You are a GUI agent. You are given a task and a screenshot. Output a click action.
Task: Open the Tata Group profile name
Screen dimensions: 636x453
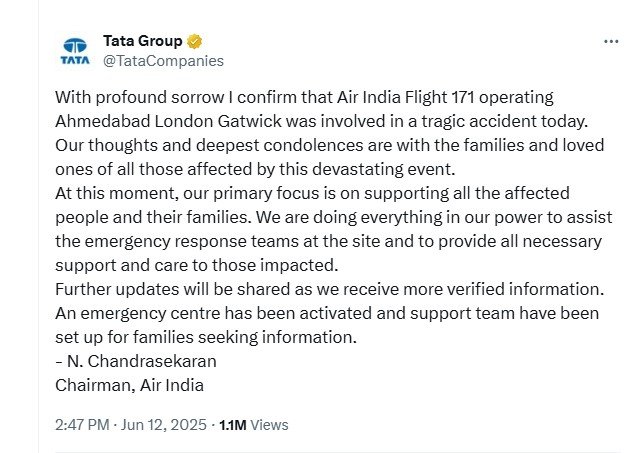coord(142,41)
